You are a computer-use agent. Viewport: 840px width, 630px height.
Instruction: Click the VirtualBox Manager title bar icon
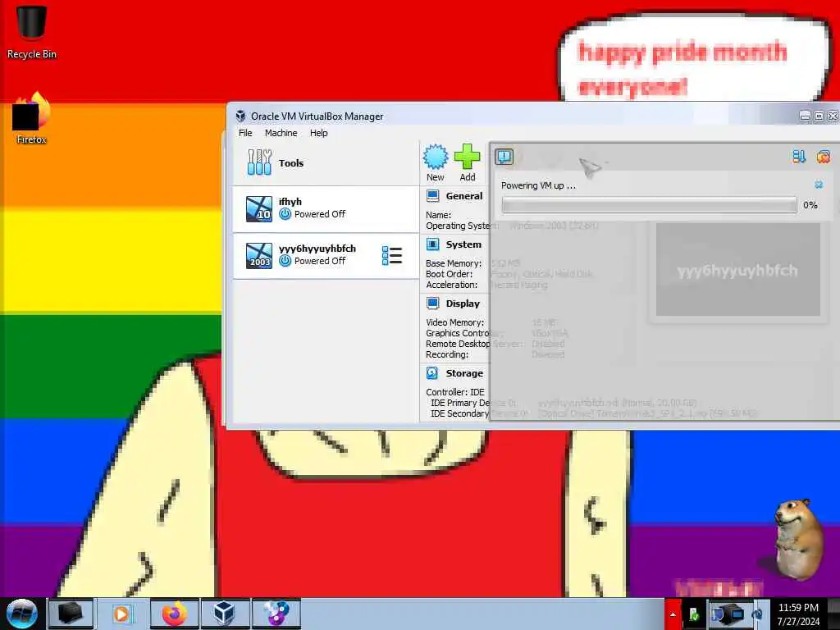pyautogui.click(x=240, y=116)
